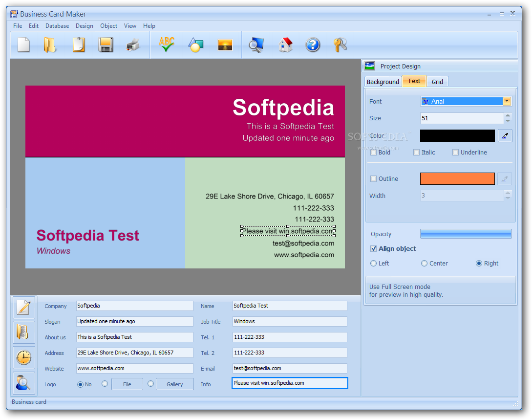Click the notepad pencil edit sidebar icon

tap(24, 308)
